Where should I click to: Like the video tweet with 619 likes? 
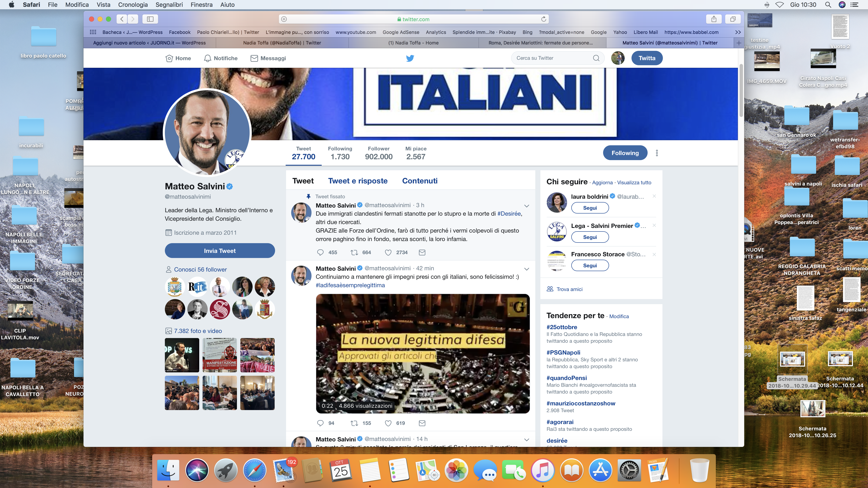(388, 423)
